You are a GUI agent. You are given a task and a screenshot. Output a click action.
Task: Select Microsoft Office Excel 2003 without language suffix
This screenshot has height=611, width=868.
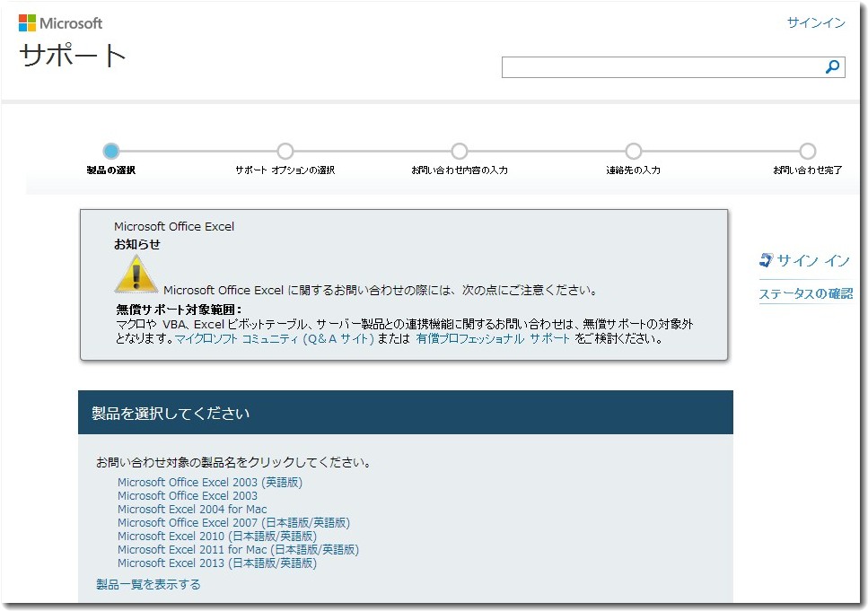pyautogui.click(x=187, y=496)
